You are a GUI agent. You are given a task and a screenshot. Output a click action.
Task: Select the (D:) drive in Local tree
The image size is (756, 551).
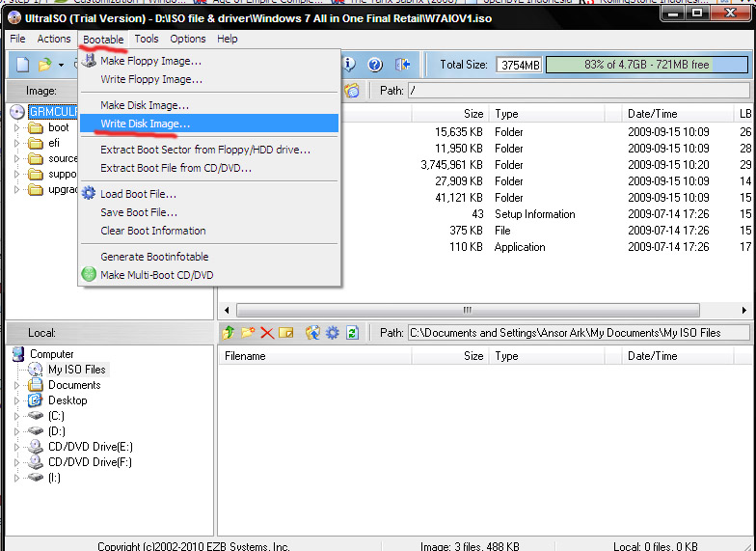click(56, 430)
